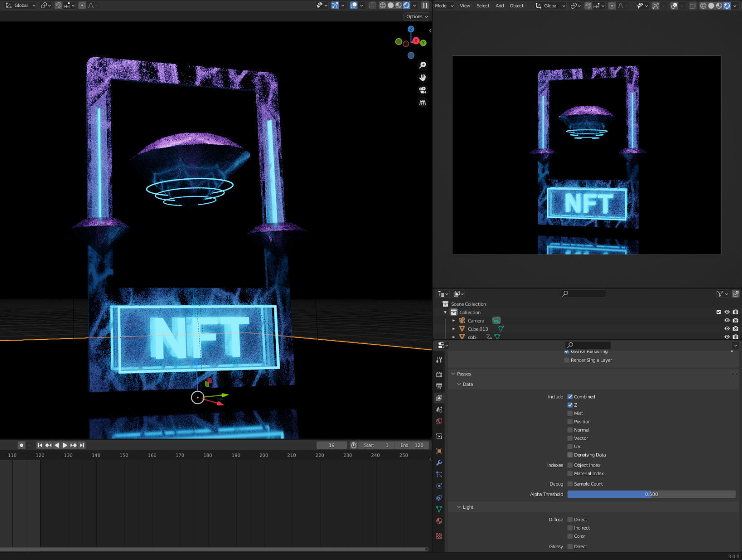
Task: Hide Camera in viewport via eye icon
Action: click(727, 320)
